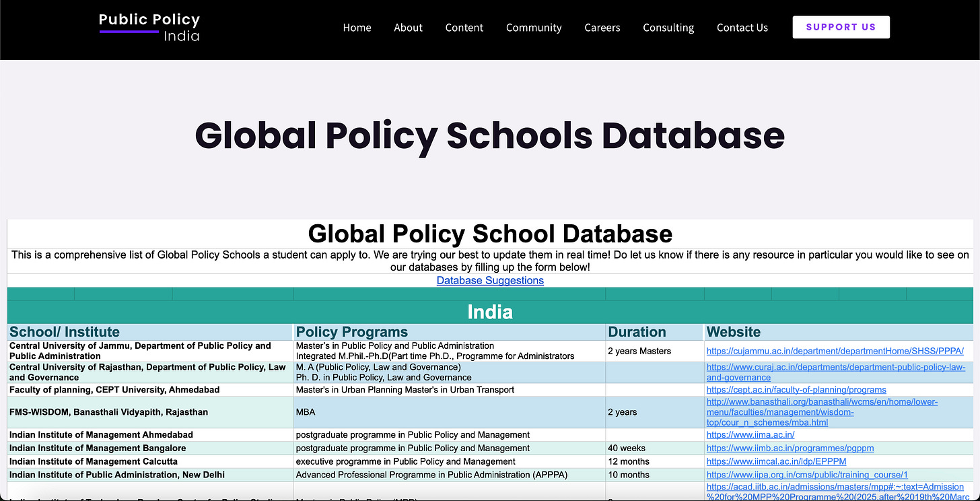Select the Policy Programs column header

click(x=450, y=332)
